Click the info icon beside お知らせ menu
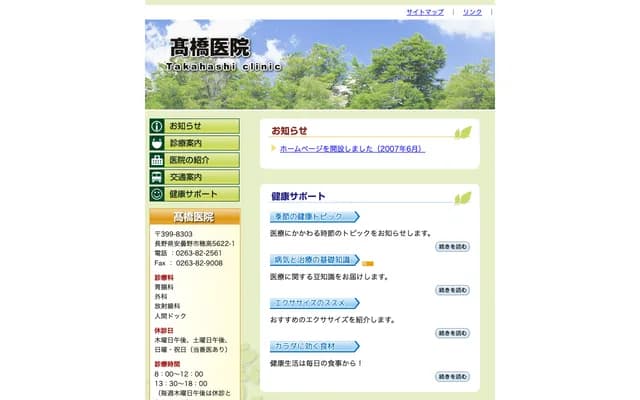The height and width of the screenshot is (400, 640). click(157, 126)
